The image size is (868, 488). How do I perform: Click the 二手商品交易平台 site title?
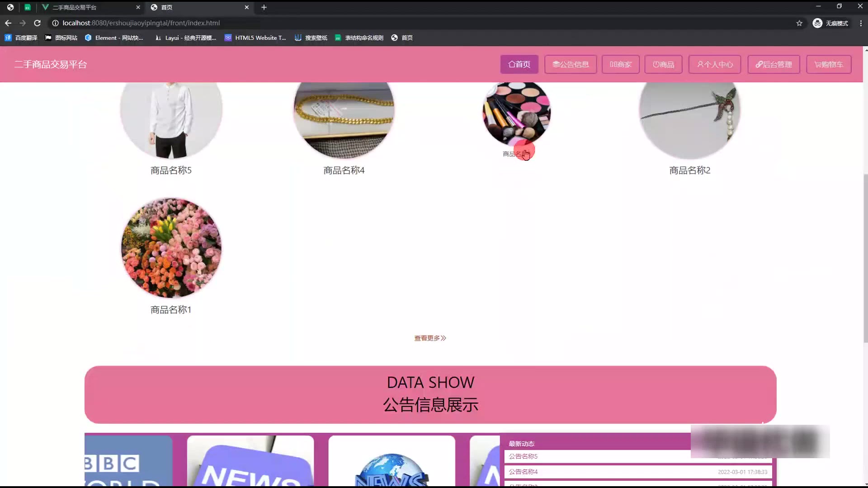click(x=50, y=65)
